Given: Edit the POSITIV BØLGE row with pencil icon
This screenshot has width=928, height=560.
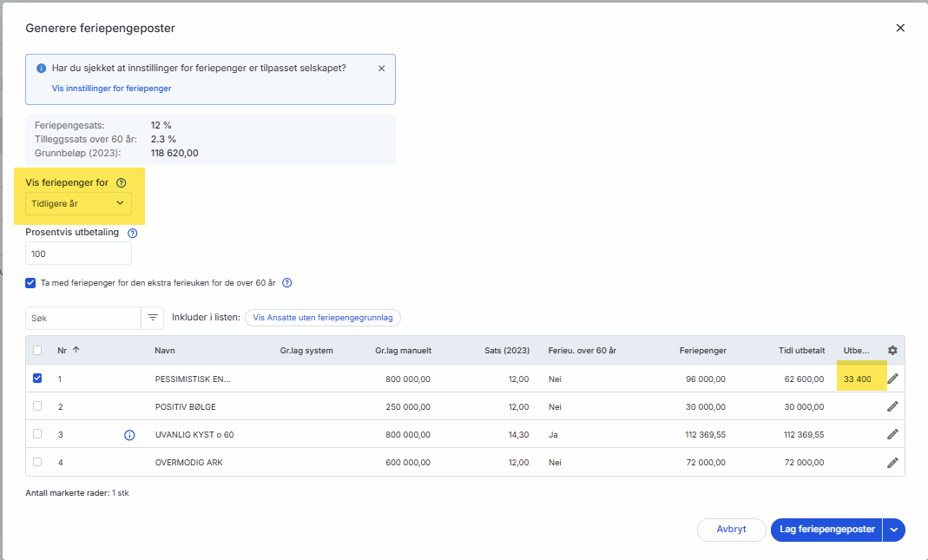Looking at the screenshot, I should [x=892, y=406].
